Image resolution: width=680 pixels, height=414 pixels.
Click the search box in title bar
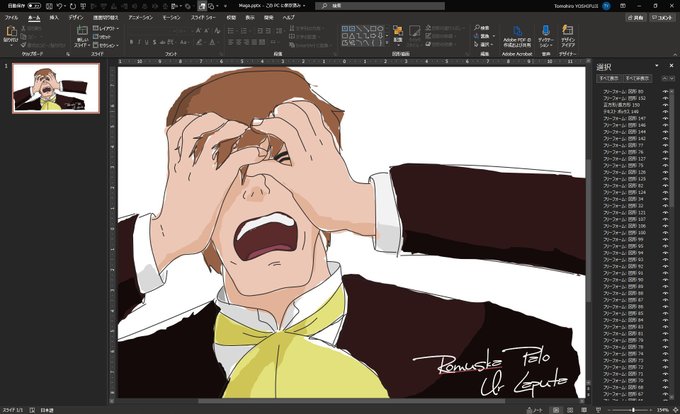(x=382, y=6)
